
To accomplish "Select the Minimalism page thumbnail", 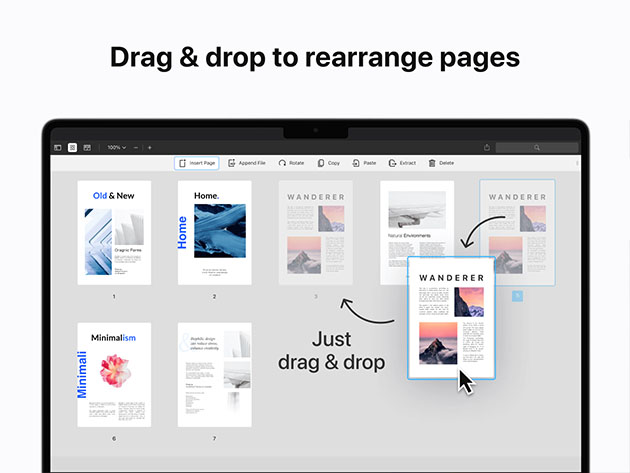I will [114, 374].
